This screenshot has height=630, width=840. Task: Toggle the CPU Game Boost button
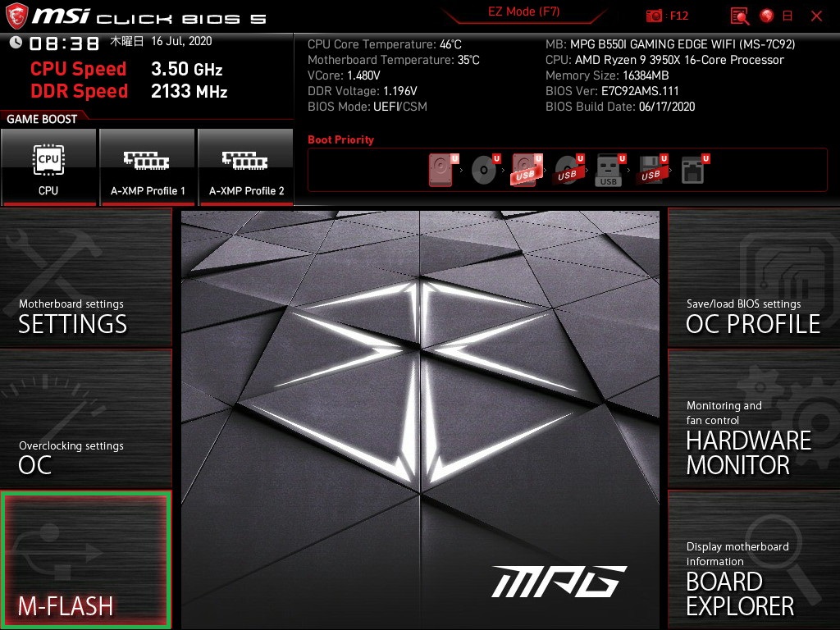(x=48, y=167)
